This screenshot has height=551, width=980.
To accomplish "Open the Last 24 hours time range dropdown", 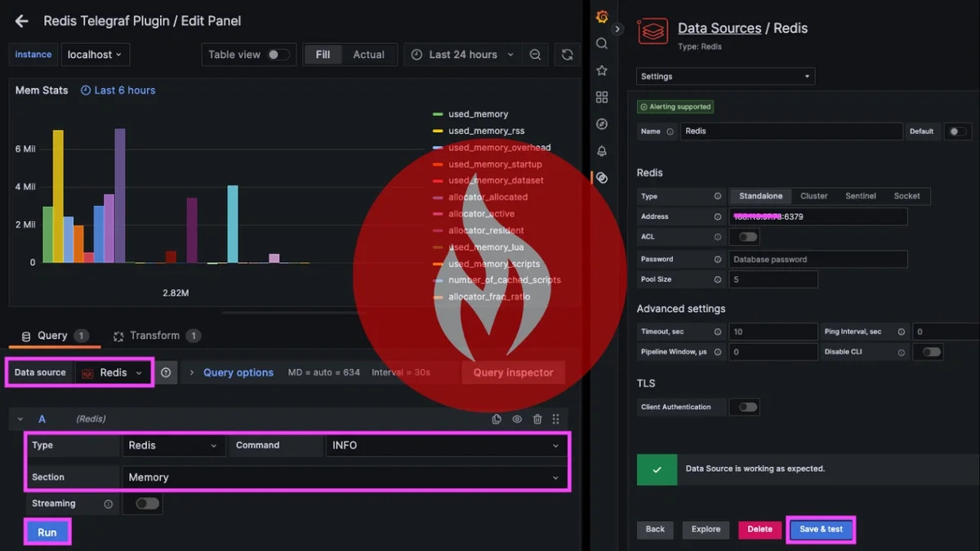I will [462, 55].
